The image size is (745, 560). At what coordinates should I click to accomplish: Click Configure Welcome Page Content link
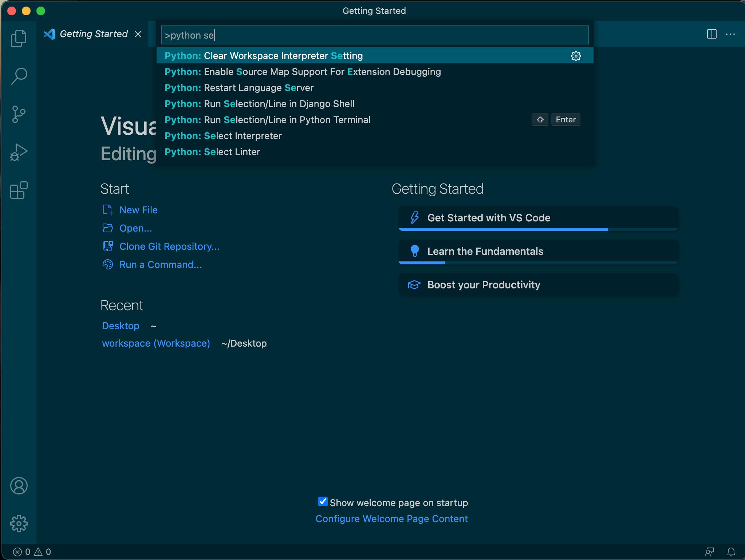(391, 519)
